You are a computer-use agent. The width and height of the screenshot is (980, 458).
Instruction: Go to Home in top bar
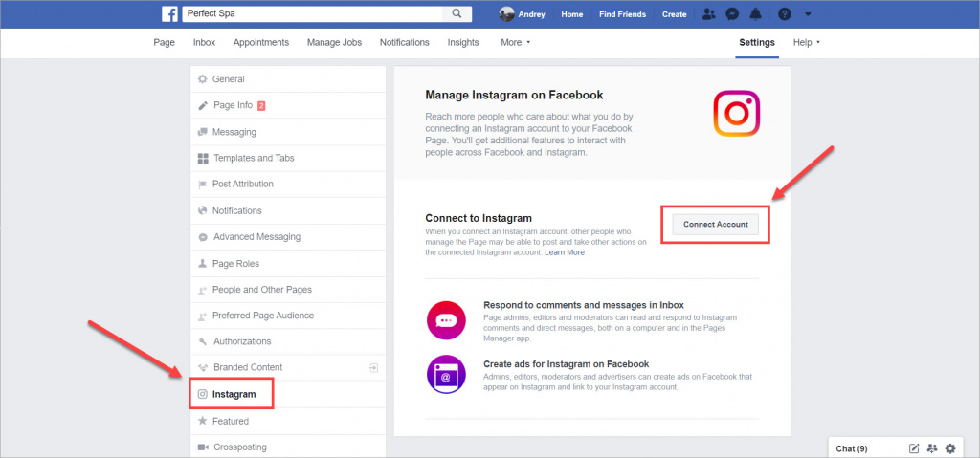point(572,14)
